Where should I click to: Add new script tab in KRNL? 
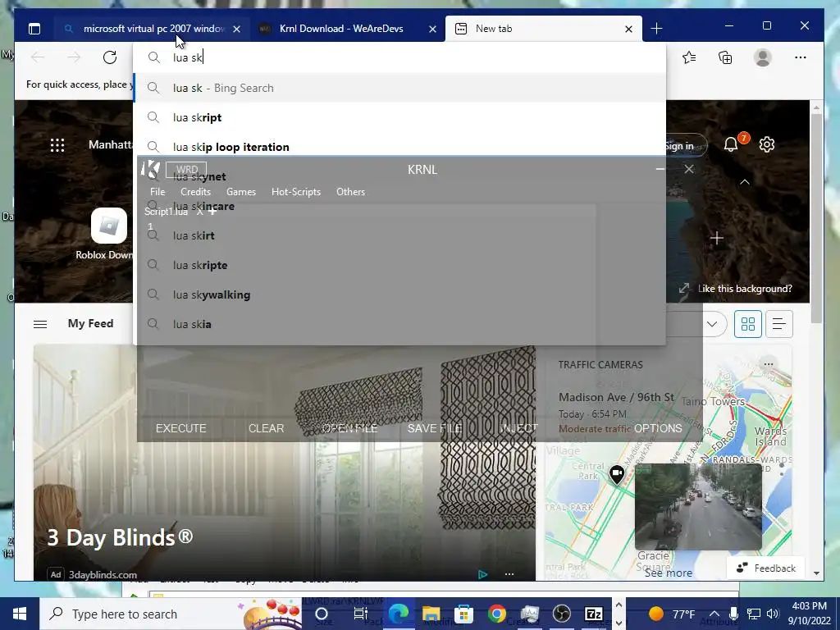click(x=212, y=212)
